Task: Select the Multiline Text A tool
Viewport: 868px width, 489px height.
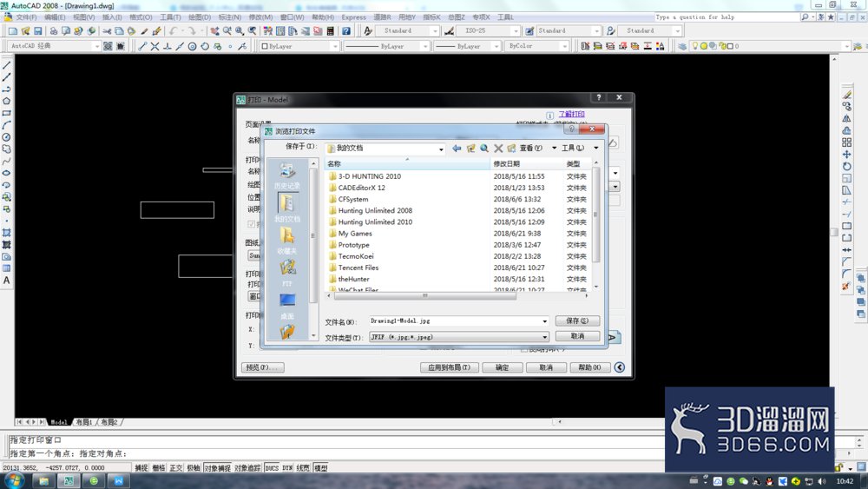Action: pyautogui.click(x=7, y=281)
